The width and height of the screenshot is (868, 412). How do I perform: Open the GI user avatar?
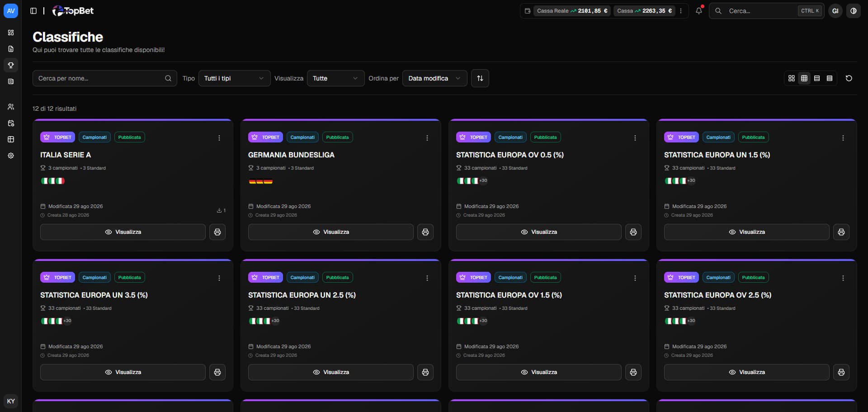835,11
